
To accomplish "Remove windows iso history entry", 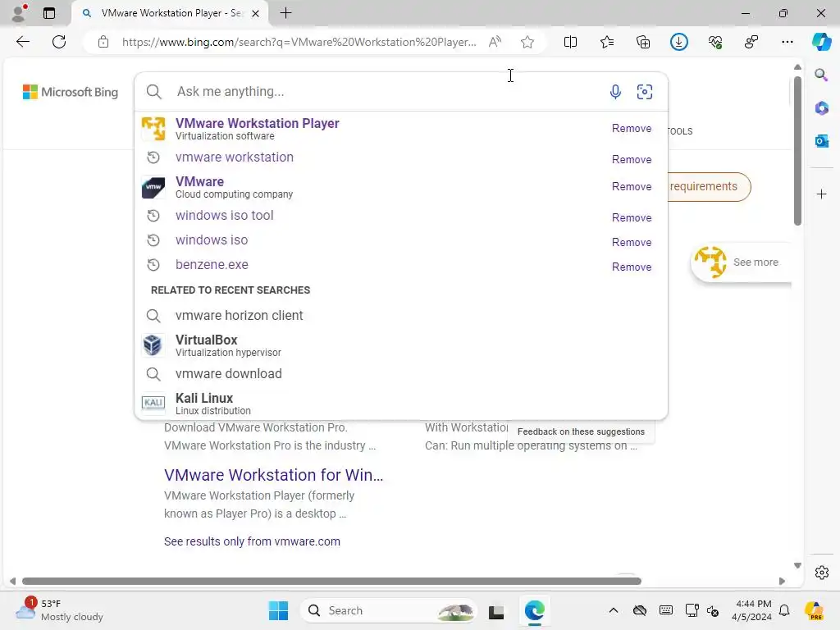I will coord(632,242).
